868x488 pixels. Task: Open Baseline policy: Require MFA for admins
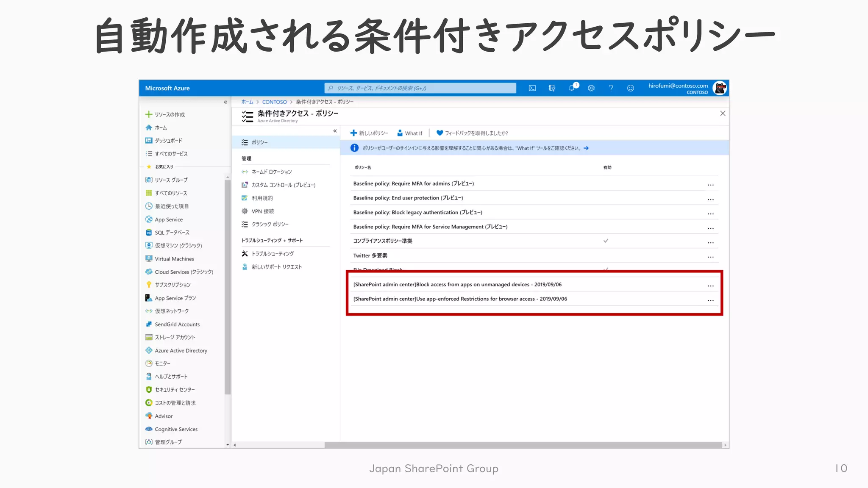tap(414, 183)
